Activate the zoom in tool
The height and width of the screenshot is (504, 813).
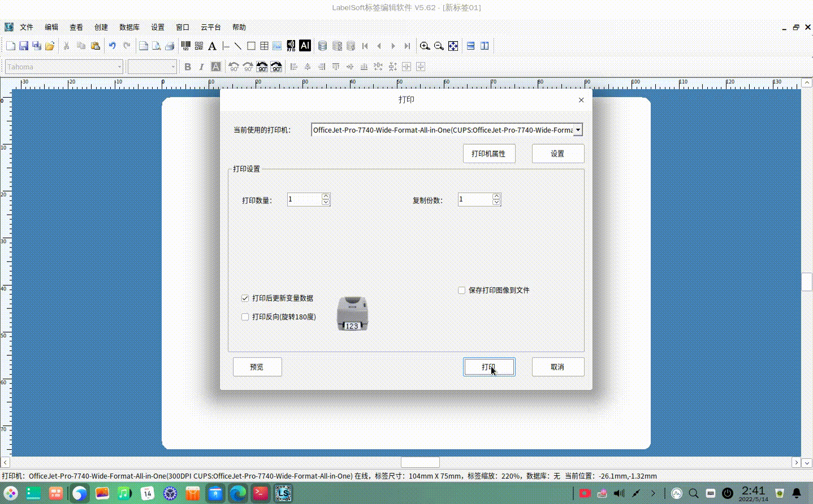coord(425,46)
